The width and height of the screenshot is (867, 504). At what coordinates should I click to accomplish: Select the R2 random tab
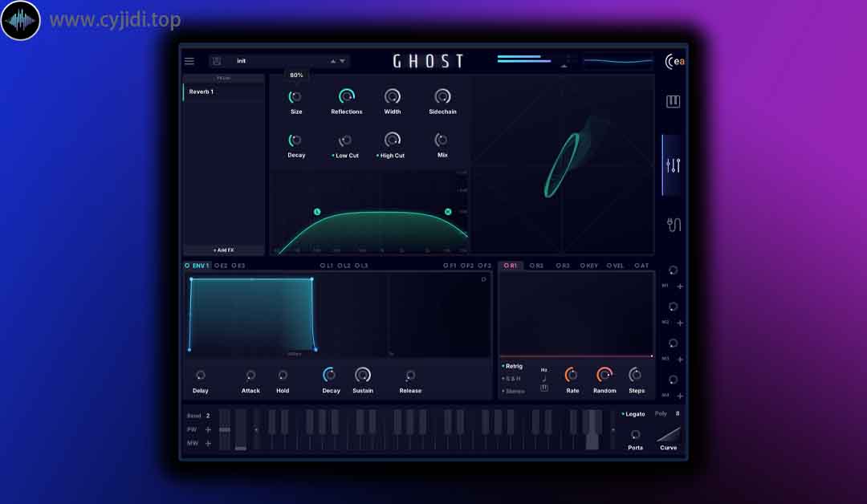click(x=536, y=266)
